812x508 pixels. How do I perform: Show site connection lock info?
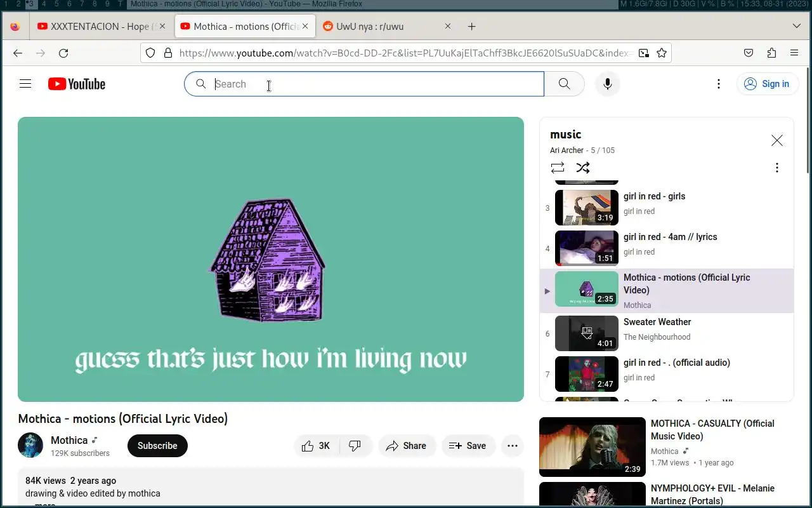pos(168,53)
